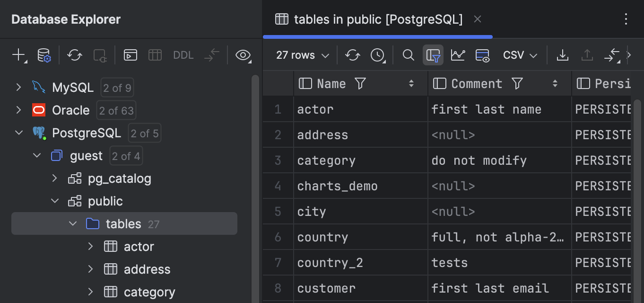Click the 'first last email' comment cell

(500, 288)
